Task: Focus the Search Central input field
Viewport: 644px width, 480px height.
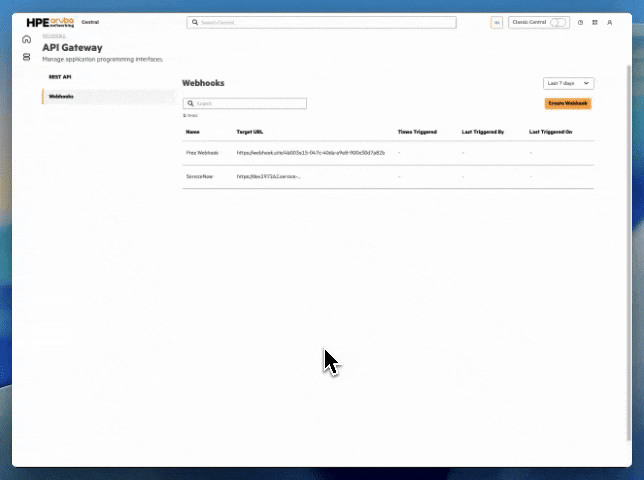Action: [321, 22]
